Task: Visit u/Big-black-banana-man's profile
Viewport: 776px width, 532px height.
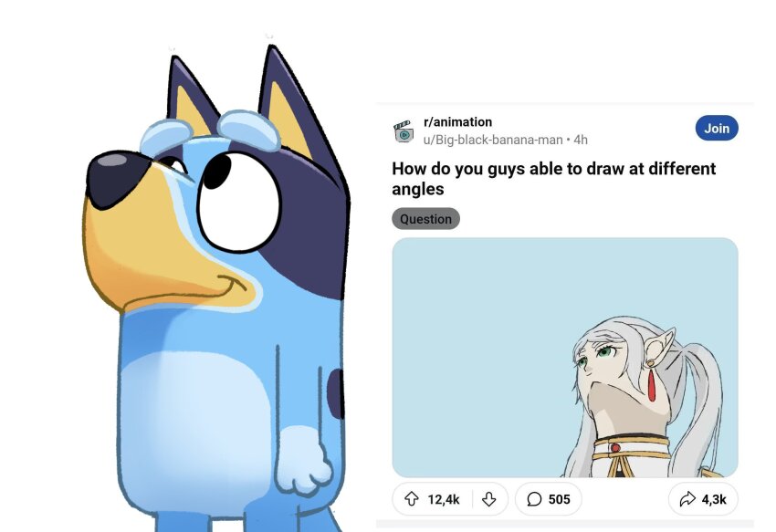Action: pos(492,140)
